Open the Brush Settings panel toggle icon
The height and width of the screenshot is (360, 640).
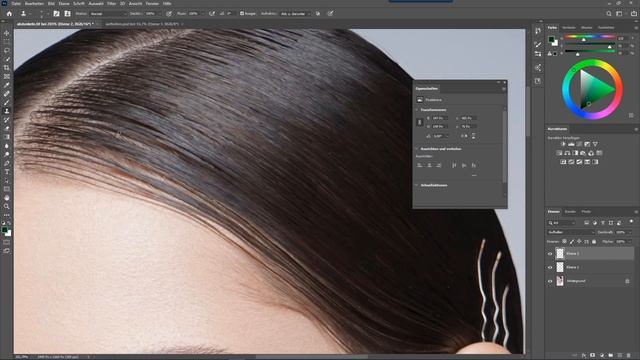pyautogui.click(x=56, y=13)
